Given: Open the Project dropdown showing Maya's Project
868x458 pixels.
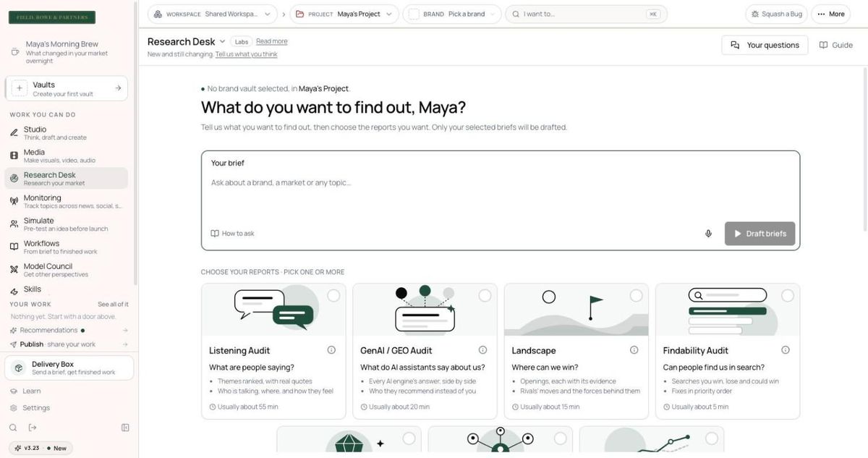Looking at the screenshot, I should [344, 14].
